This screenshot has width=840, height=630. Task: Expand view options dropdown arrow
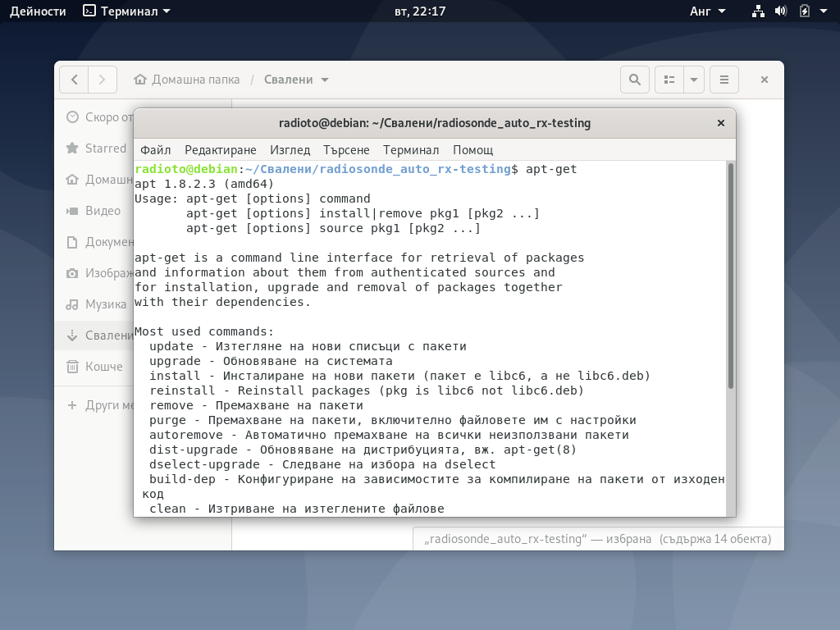click(694, 80)
